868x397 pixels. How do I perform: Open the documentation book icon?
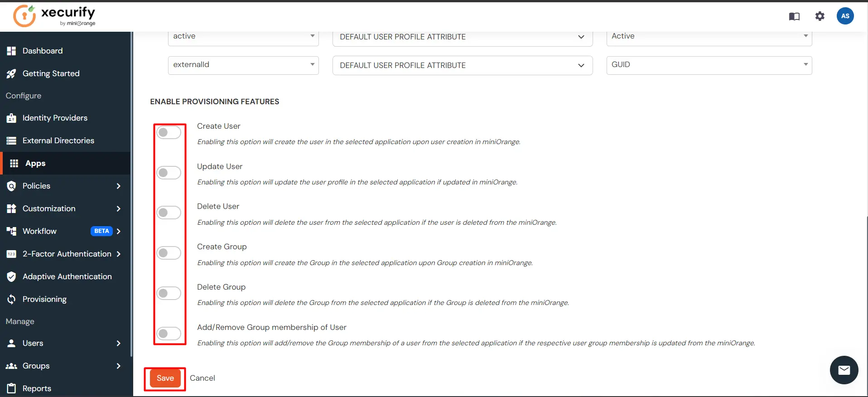tap(794, 16)
